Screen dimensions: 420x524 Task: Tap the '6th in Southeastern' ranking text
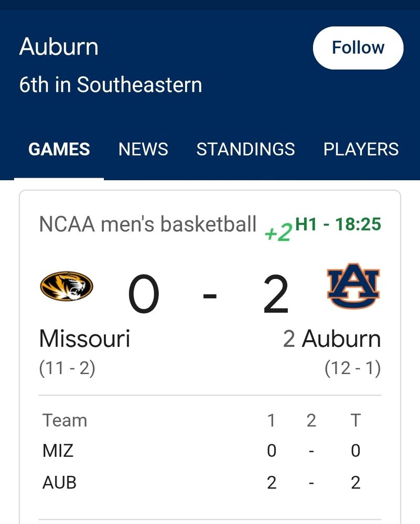(111, 85)
